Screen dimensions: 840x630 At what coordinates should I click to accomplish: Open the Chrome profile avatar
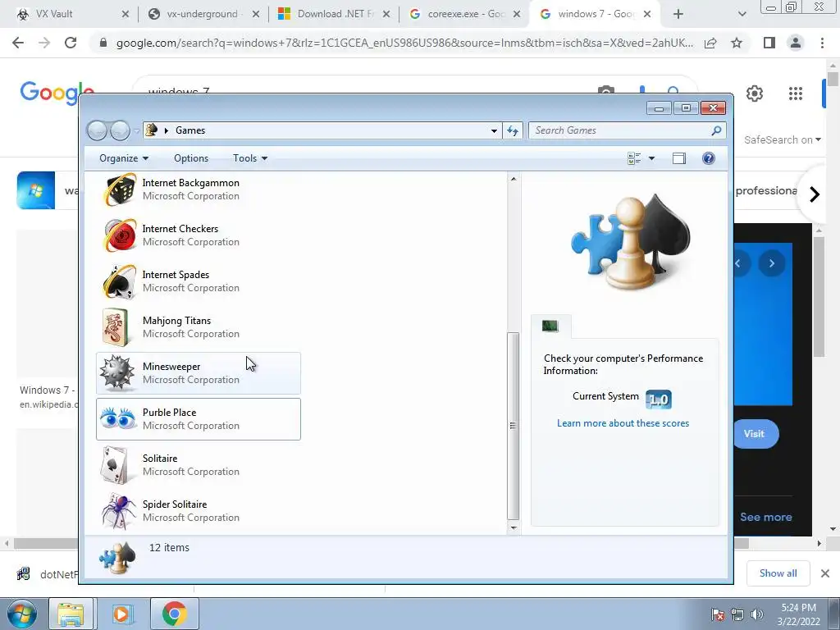pos(796,43)
